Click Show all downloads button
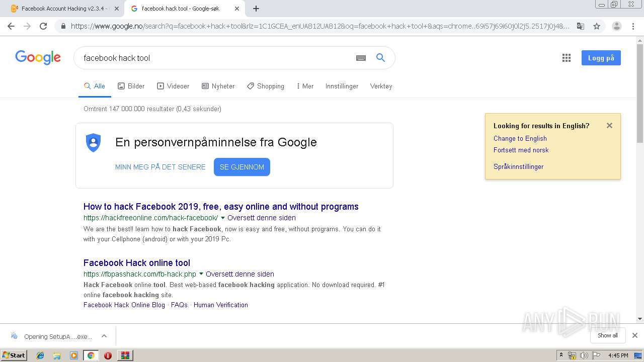The height and width of the screenshot is (362, 644). (608, 335)
